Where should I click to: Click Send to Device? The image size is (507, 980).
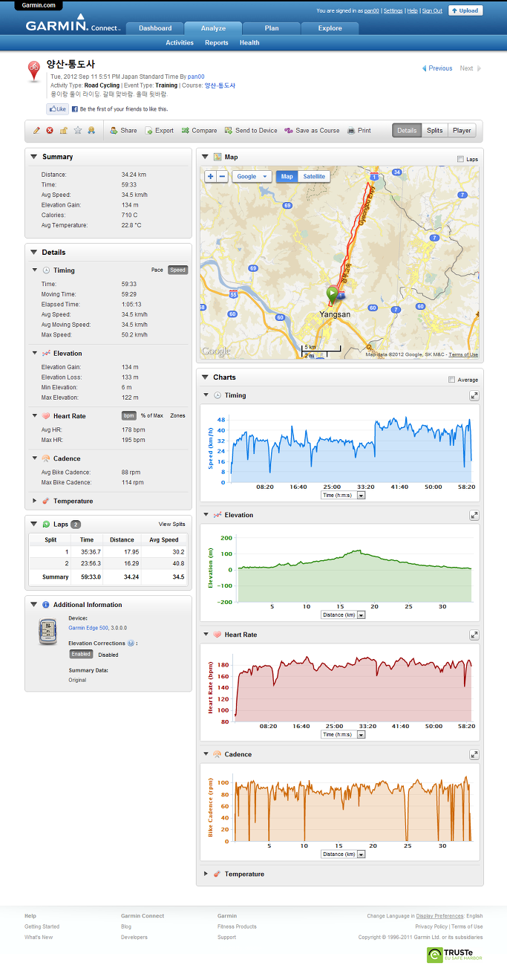pyautogui.click(x=251, y=130)
